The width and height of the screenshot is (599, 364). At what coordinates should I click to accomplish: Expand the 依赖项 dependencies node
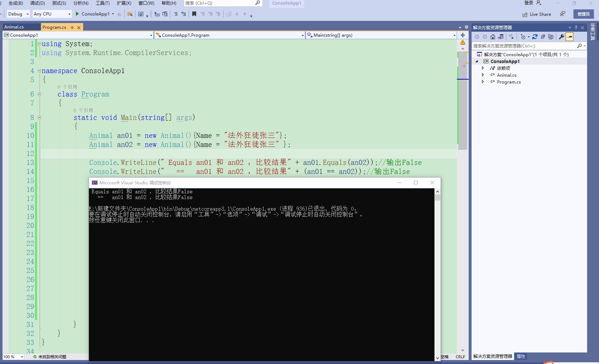click(x=483, y=68)
